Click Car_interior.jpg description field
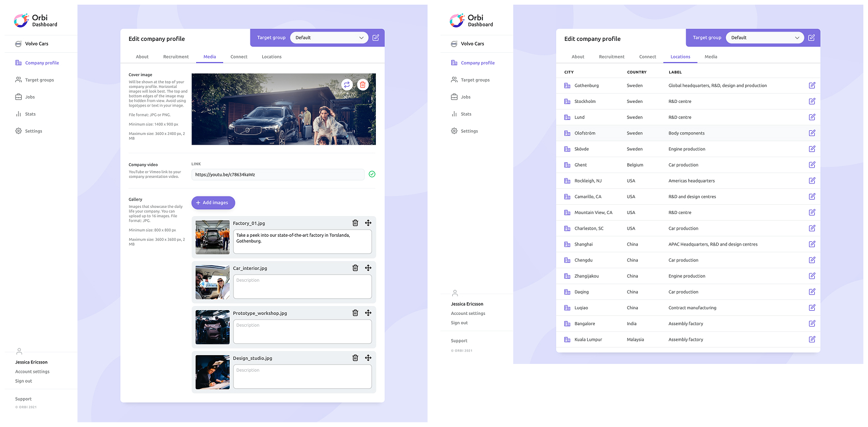 303,286
